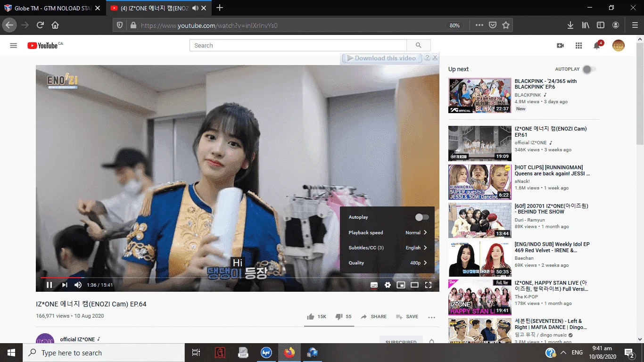Toggle Up next AUTOPLAY switch

(589, 69)
